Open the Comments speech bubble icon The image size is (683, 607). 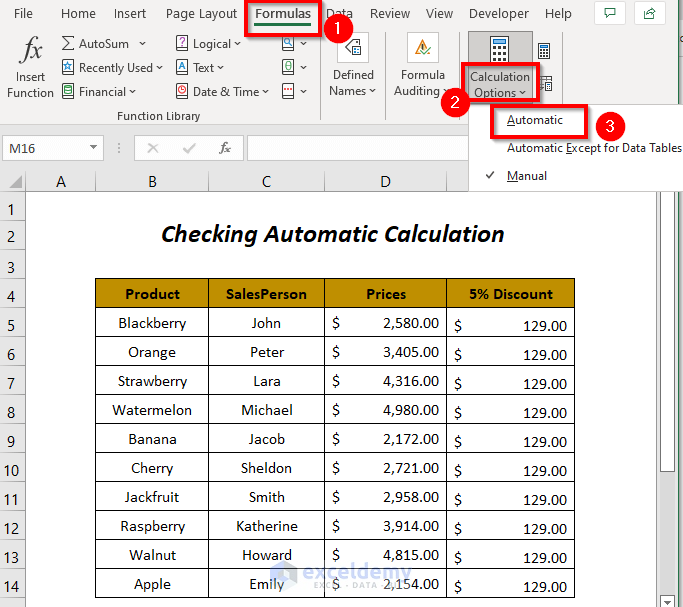pos(609,14)
